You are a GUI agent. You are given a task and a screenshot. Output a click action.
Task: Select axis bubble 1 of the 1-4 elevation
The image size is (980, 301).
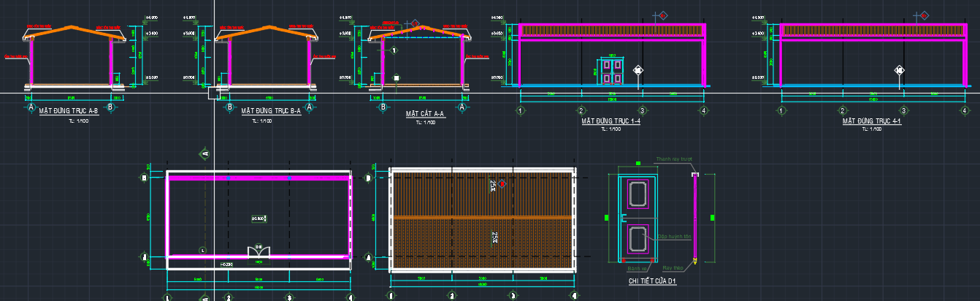pos(520,111)
